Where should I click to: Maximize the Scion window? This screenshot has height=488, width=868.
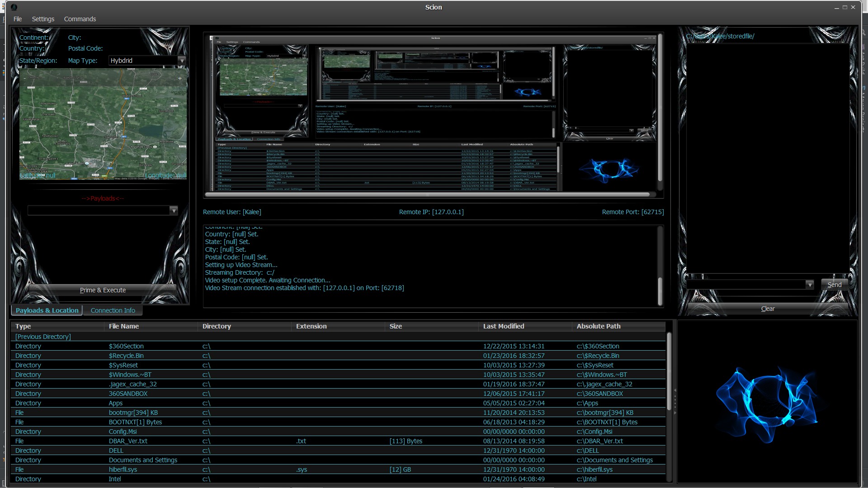pos(844,7)
